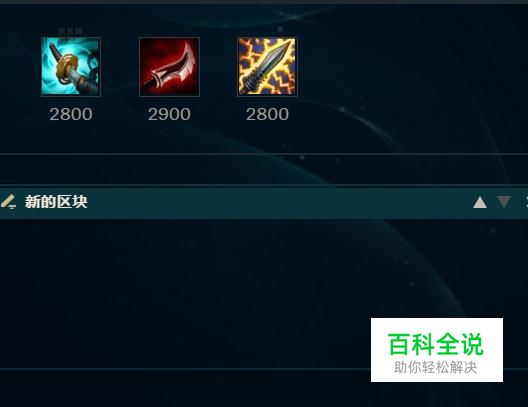Click the 新的区块 header bar middle
Image resolution: width=528 pixels, height=407 pixels.
(x=264, y=203)
